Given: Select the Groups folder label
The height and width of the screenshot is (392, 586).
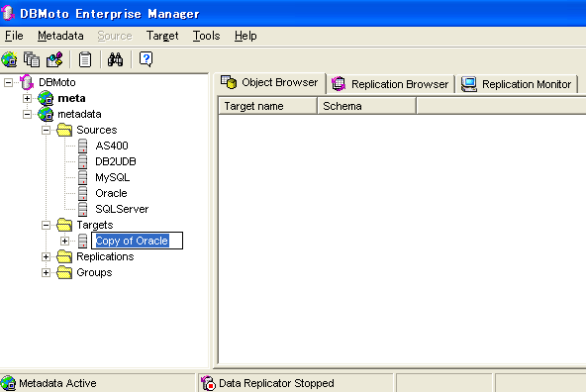Looking at the screenshot, I should (94, 272).
